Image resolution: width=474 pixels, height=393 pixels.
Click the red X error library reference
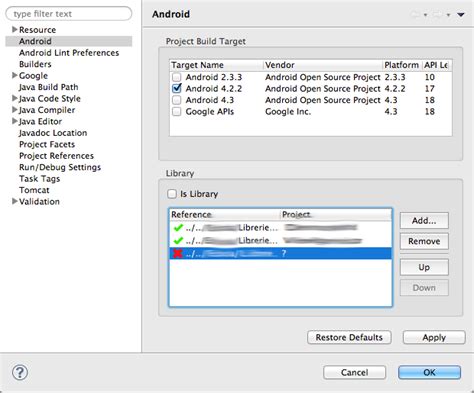(280, 253)
